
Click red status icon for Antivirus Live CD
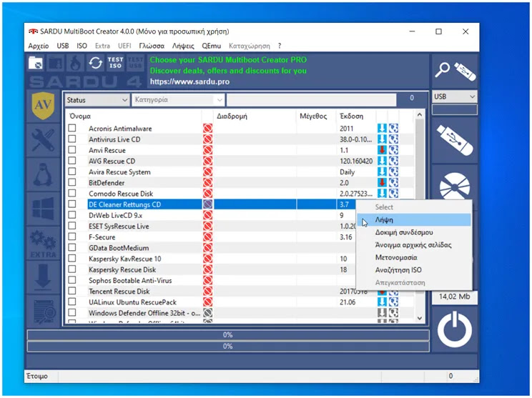click(x=207, y=139)
